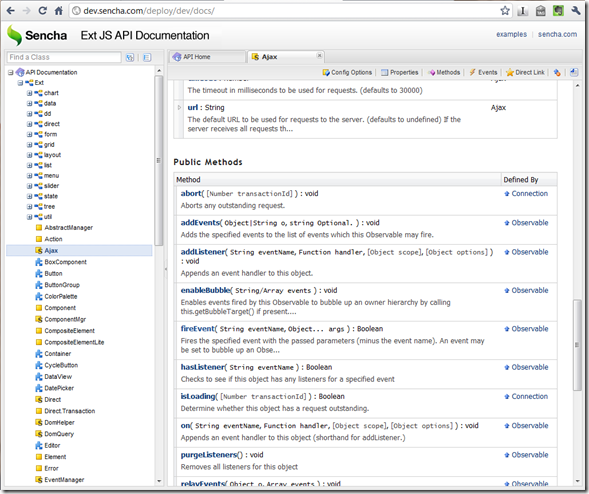Click the browser home icon

click(59, 11)
